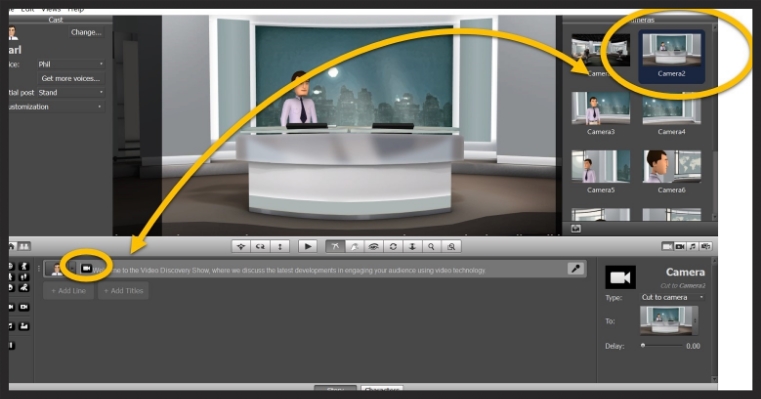
Task: Click the Add Titles button
Action: pyautogui.click(x=123, y=291)
